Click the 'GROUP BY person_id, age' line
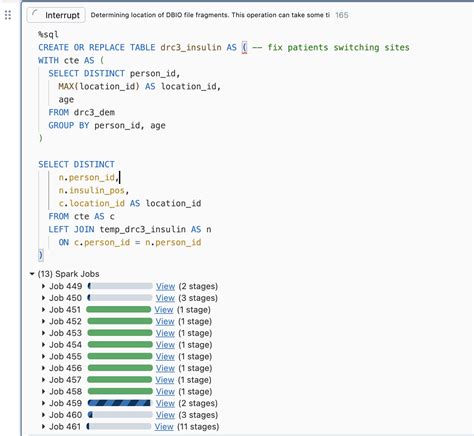This screenshot has width=474, height=436. pyautogui.click(x=107, y=125)
